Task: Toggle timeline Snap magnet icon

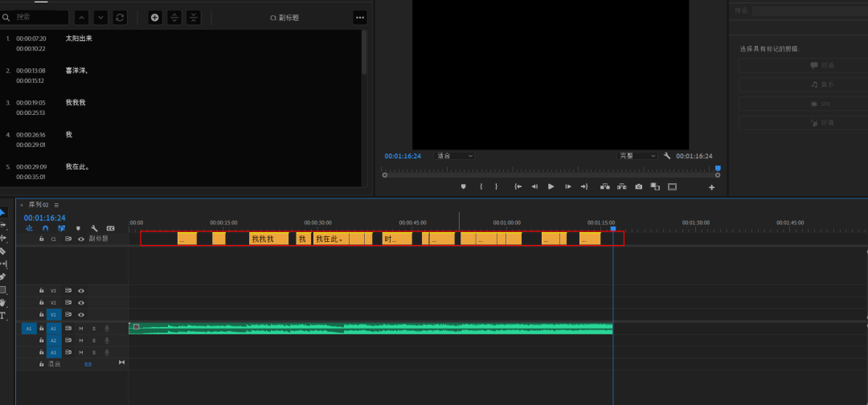Action: pyautogui.click(x=45, y=228)
